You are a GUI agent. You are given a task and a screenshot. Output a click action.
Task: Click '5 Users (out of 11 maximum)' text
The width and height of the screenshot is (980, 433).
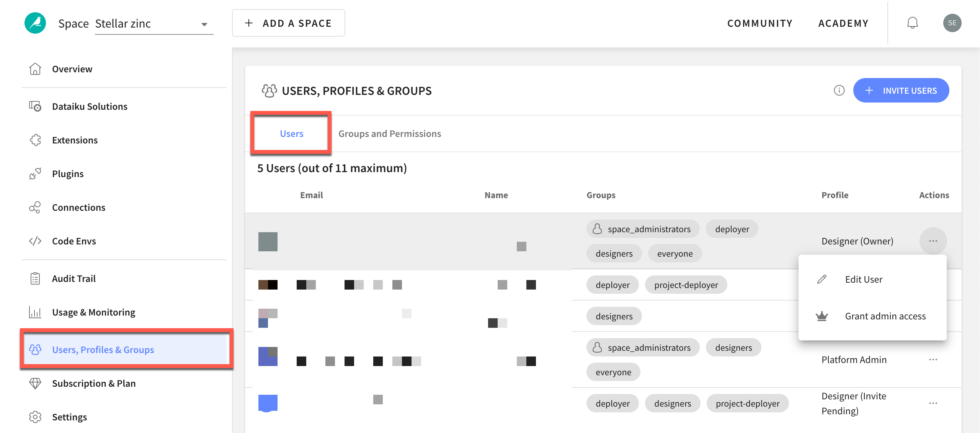click(x=332, y=168)
